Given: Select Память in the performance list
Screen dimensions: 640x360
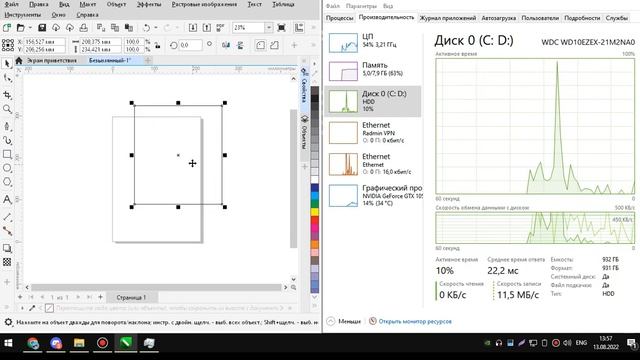Looking at the screenshot, I should click(x=373, y=71).
